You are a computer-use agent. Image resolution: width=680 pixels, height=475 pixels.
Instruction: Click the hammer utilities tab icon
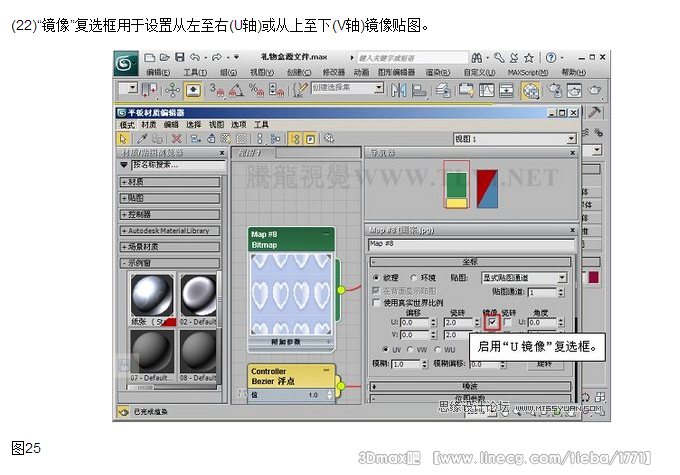[x=594, y=113]
